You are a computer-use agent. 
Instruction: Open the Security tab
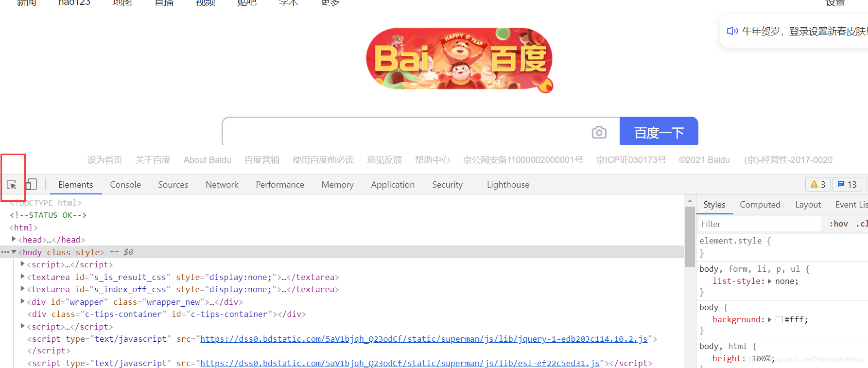tap(447, 185)
